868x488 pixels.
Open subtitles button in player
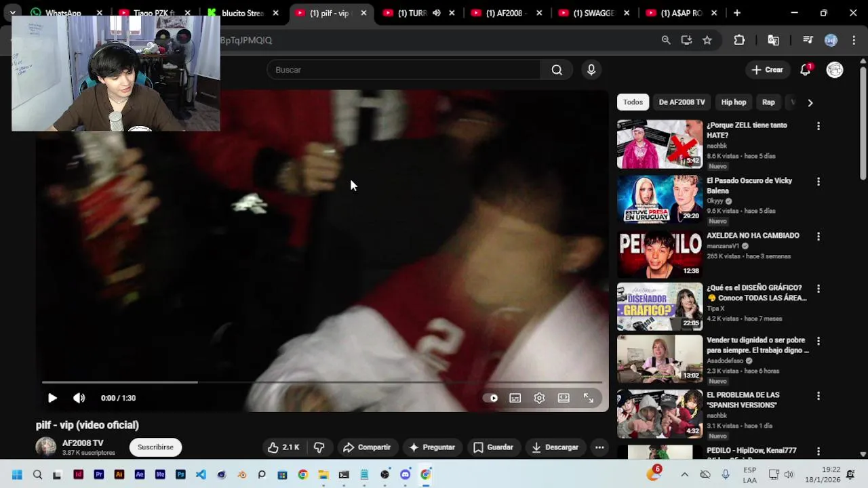point(515,398)
